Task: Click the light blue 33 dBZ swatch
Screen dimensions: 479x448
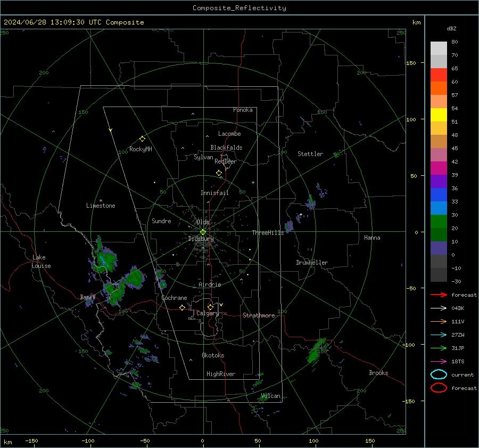Action: pos(439,208)
